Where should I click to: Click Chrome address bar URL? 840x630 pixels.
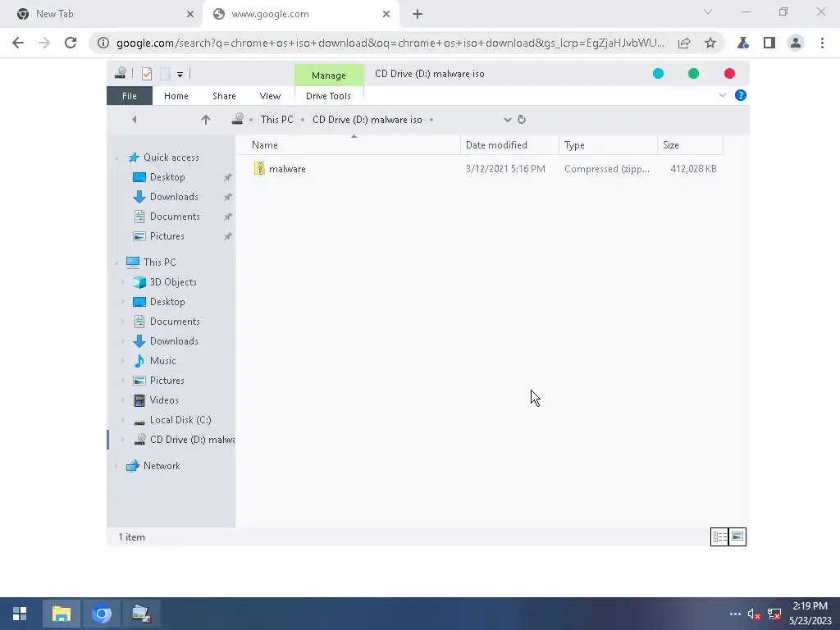click(x=390, y=43)
